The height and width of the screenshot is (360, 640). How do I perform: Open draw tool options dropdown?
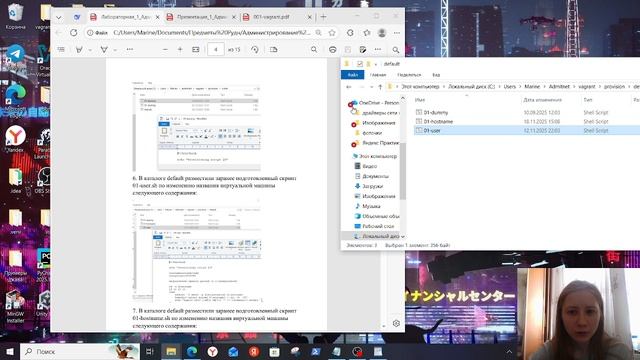[115, 50]
